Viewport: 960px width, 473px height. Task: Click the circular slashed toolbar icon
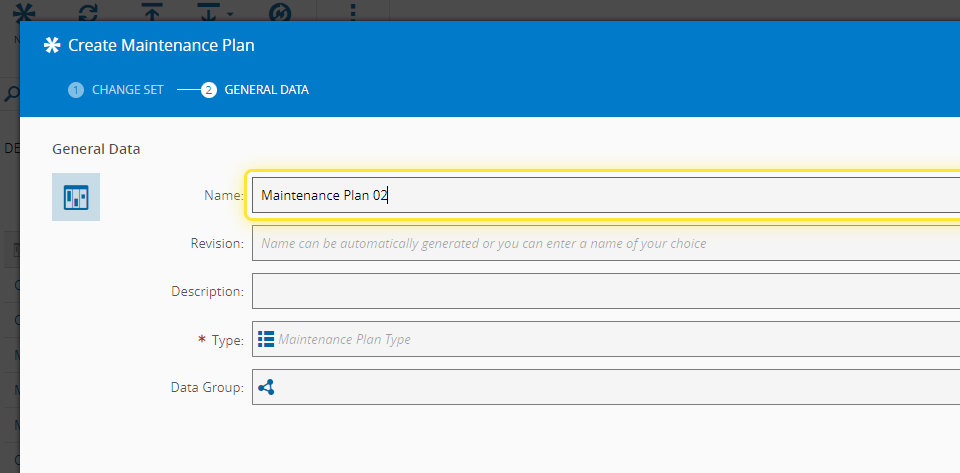[x=279, y=10]
